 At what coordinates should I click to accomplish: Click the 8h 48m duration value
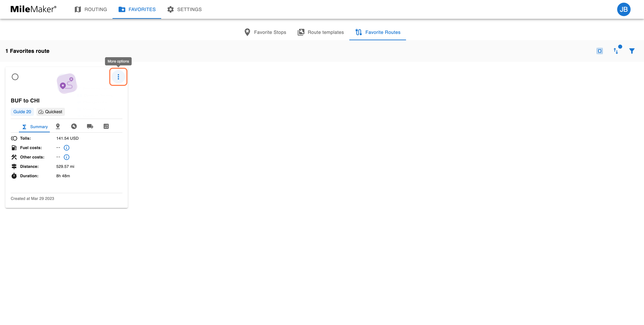click(63, 176)
